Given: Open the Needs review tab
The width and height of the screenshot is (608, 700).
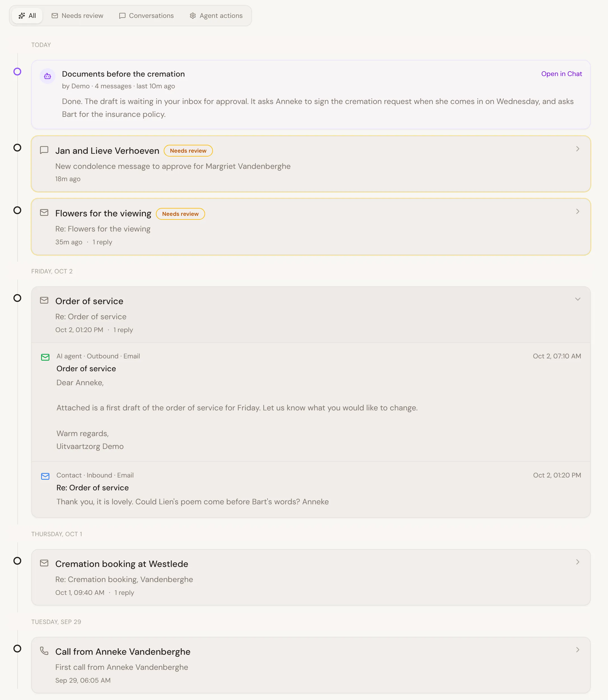Looking at the screenshot, I should (77, 16).
